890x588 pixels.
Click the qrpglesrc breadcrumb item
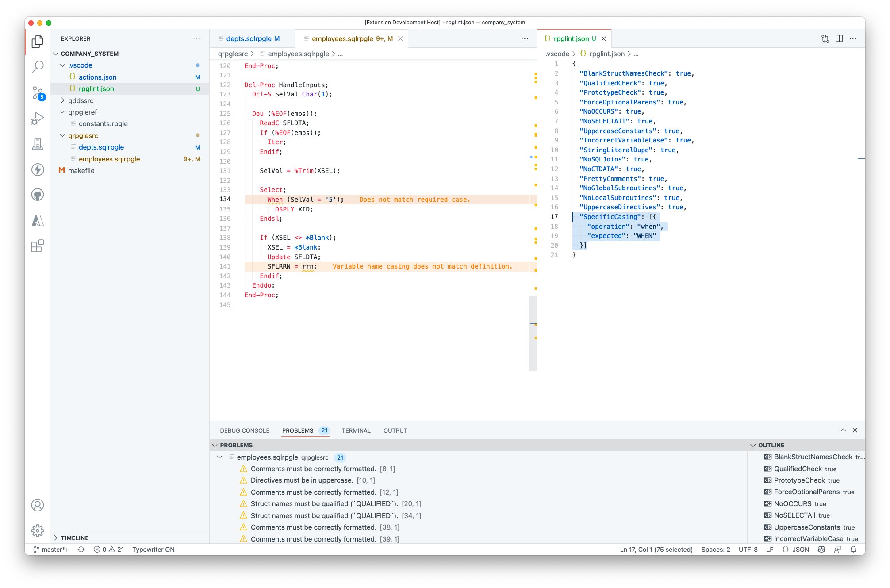click(x=232, y=54)
